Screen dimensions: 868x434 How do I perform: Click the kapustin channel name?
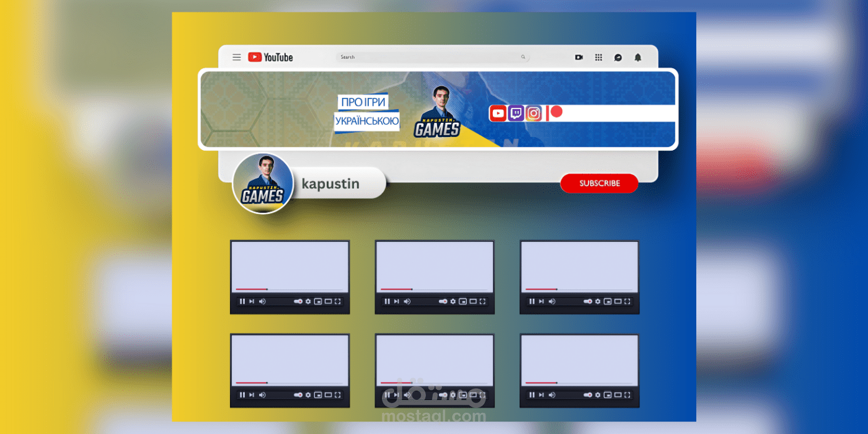[x=330, y=184]
